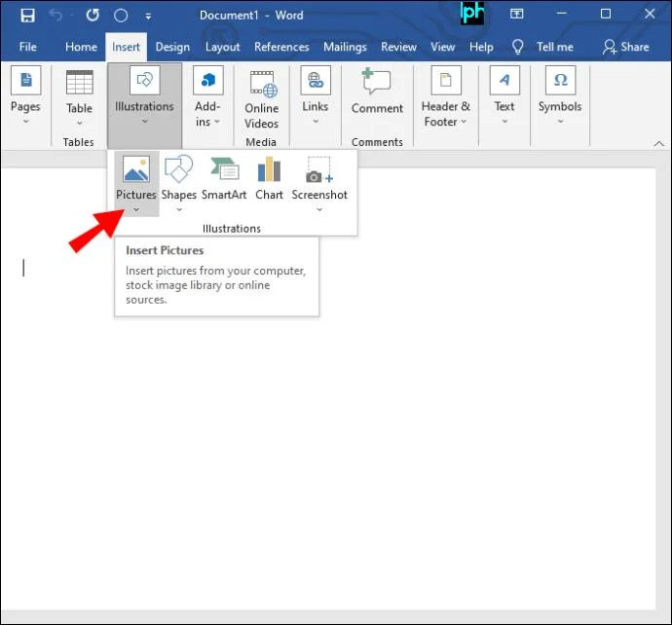Click the Redo circular arrow icon

click(x=93, y=16)
